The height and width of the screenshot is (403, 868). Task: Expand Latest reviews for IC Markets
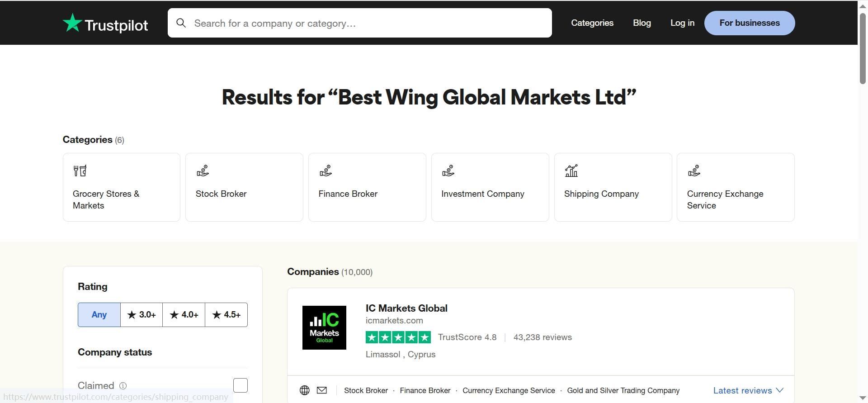(748, 390)
